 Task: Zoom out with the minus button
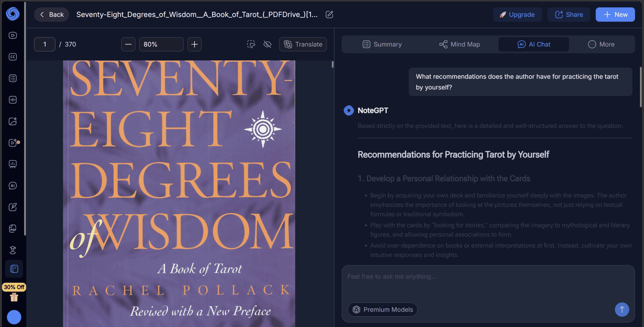click(128, 44)
